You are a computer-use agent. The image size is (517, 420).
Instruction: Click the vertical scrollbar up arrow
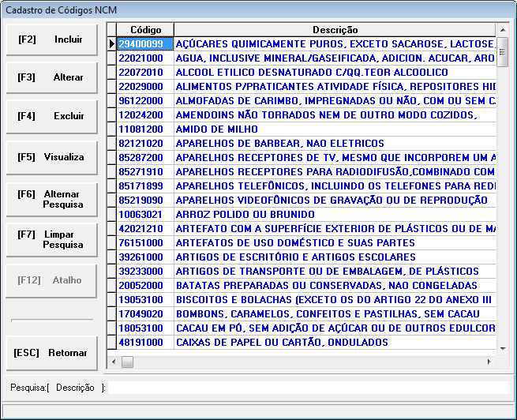pos(504,29)
